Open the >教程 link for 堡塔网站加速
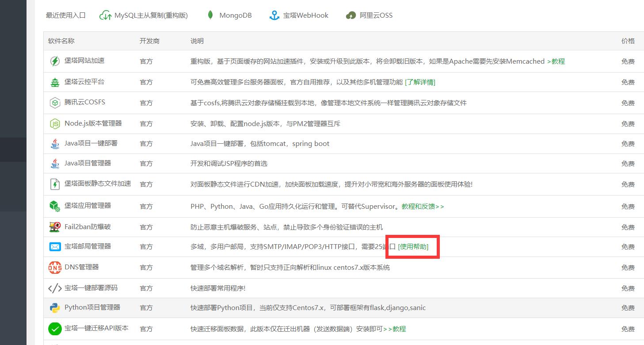Screen dimensions: 644x345 click(x=556, y=61)
